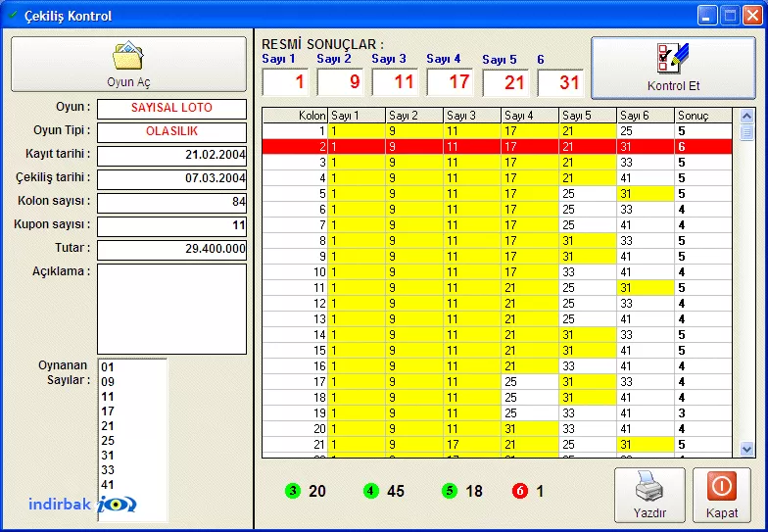This screenshot has width=768, height=532.
Task: Click the count 45 beside 4-match indicator
Action: [x=396, y=491]
